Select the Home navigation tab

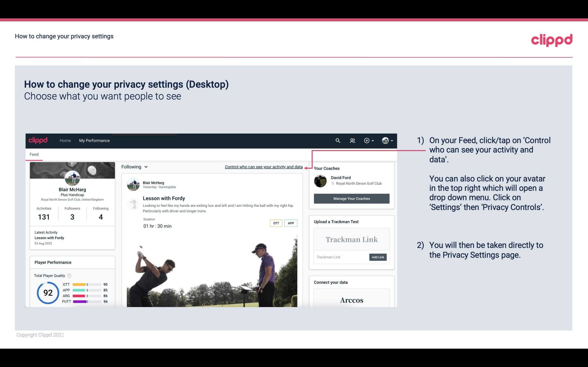pyautogui.click(x=65, y=140)
